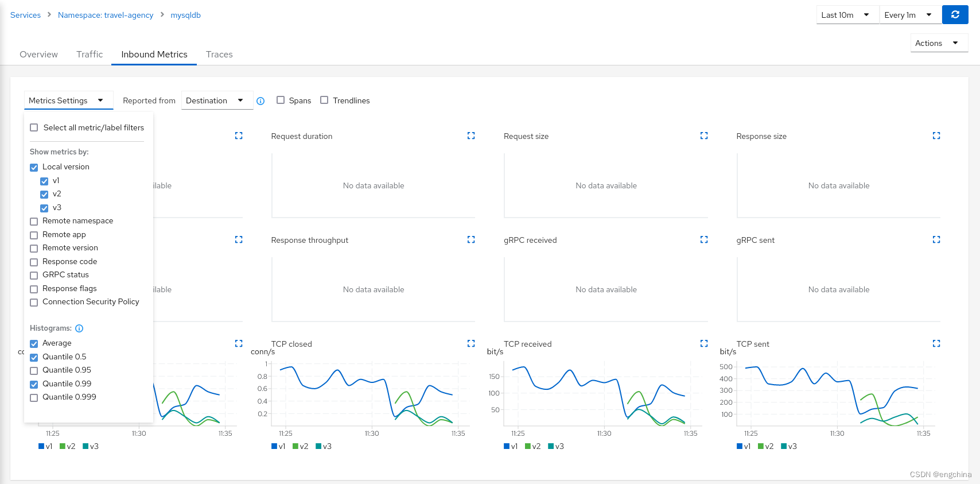Select the Inbound Metrics tab
980x484 pixels.
pos(154,55)
